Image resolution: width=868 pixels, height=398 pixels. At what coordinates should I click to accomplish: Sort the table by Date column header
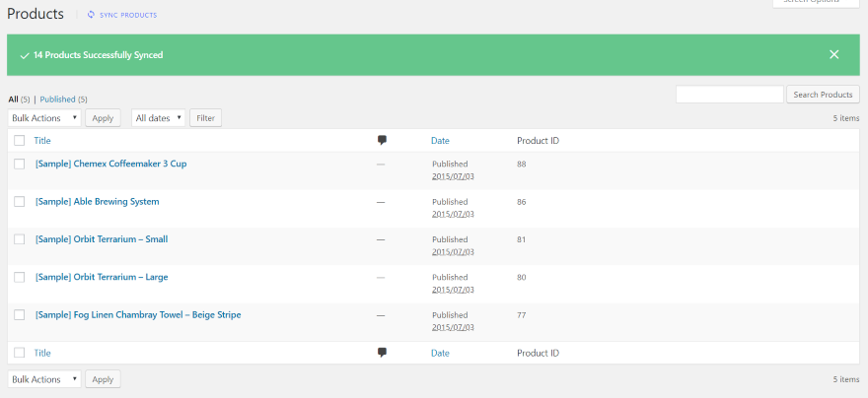coord(440,141)
